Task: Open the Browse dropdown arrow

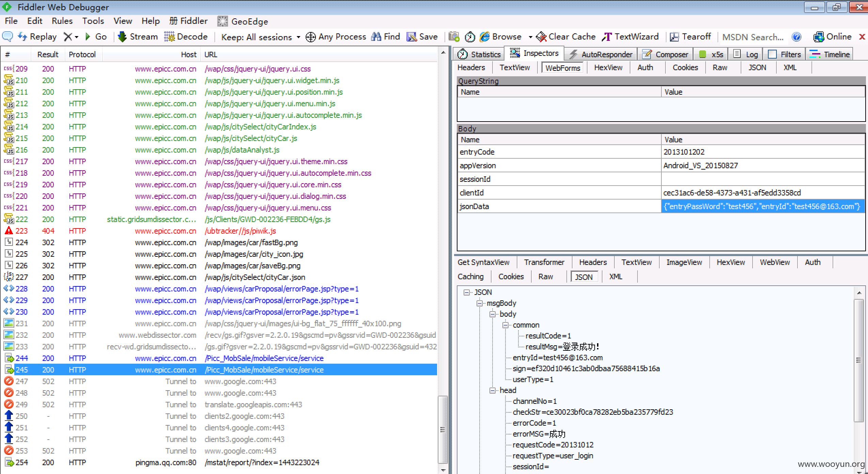Action: tap(530, 37)
